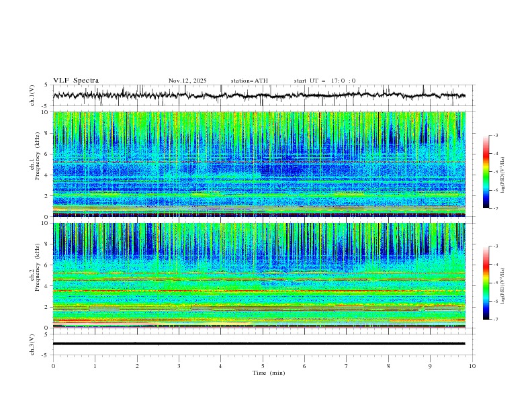Image resolution: width=532 pixels, height=411 pixels.
Task: Click the "-4" label on lower colorbar
Action: coord(495,265)
